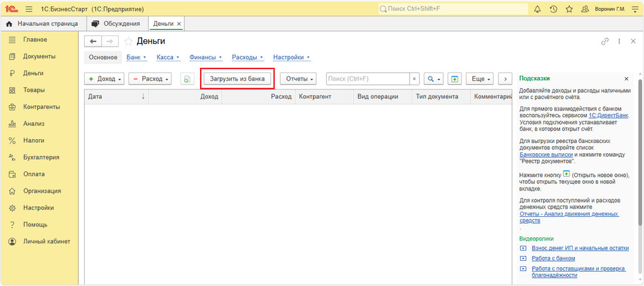644x286 pixels.
Task: Click Налоги percent sidebar icon
Action: pyautogui.click(x=12, y=141)
